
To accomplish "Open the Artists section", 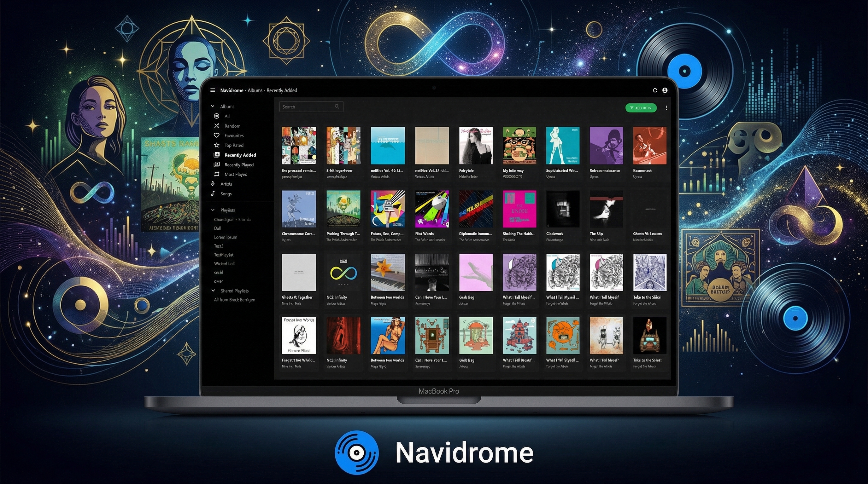I will tap(226, 184).
